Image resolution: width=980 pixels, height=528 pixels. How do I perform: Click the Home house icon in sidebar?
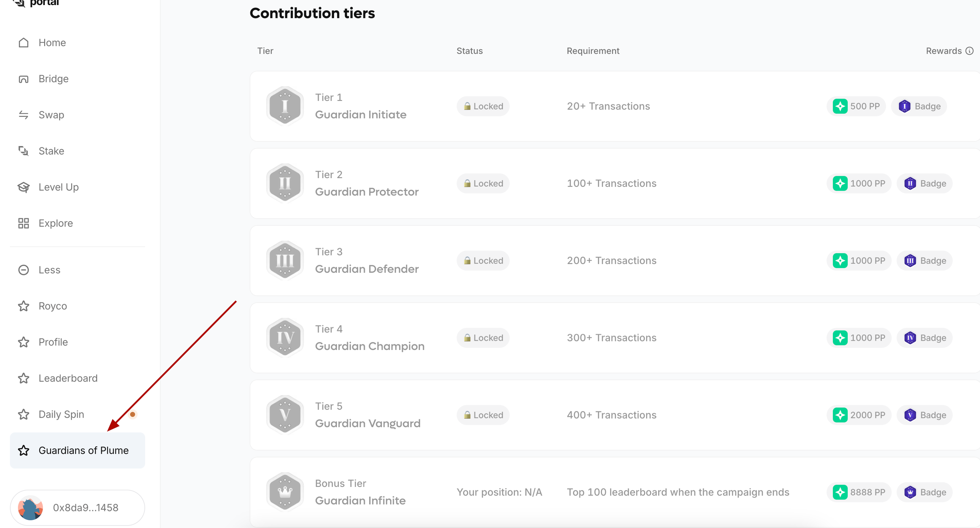pyautogui.click(x=24, y=43)
